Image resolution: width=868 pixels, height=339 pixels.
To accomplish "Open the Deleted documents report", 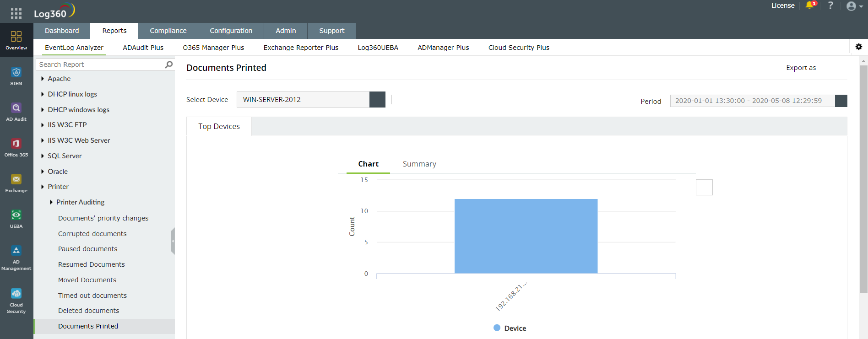I will pyautogui.click(x=88, y=311).
